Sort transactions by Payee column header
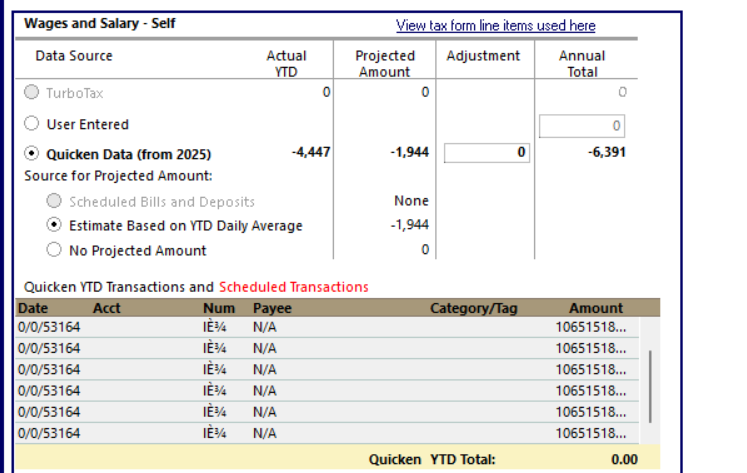The image size is (747, 473). tap(272, 308)
